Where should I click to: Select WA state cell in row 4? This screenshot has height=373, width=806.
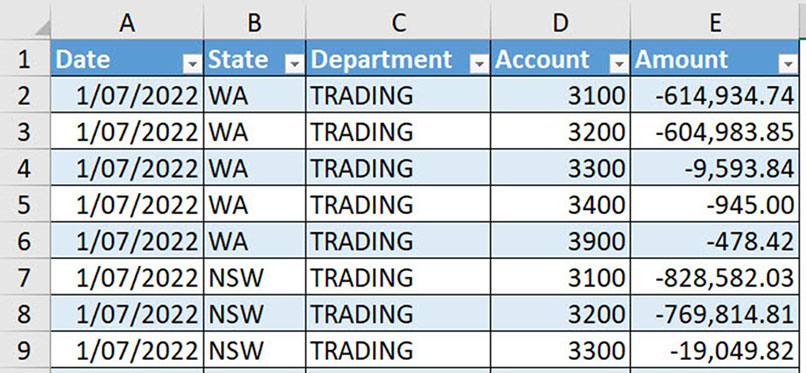254,167
